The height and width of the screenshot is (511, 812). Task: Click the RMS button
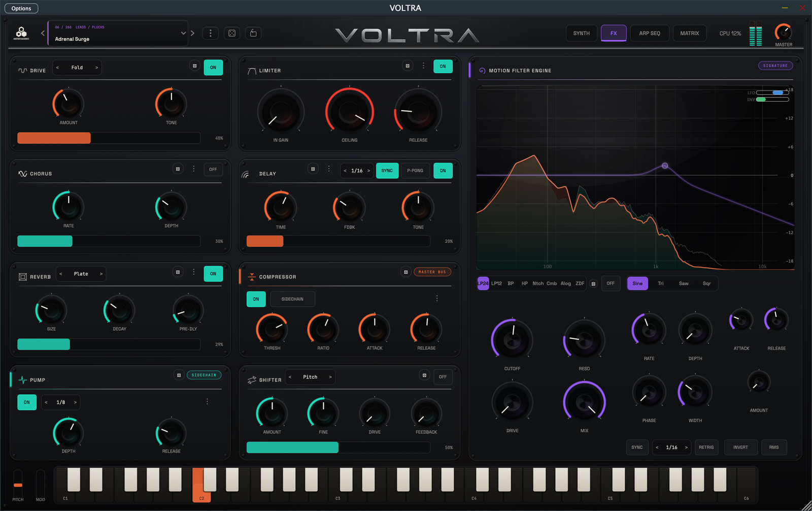773,448
